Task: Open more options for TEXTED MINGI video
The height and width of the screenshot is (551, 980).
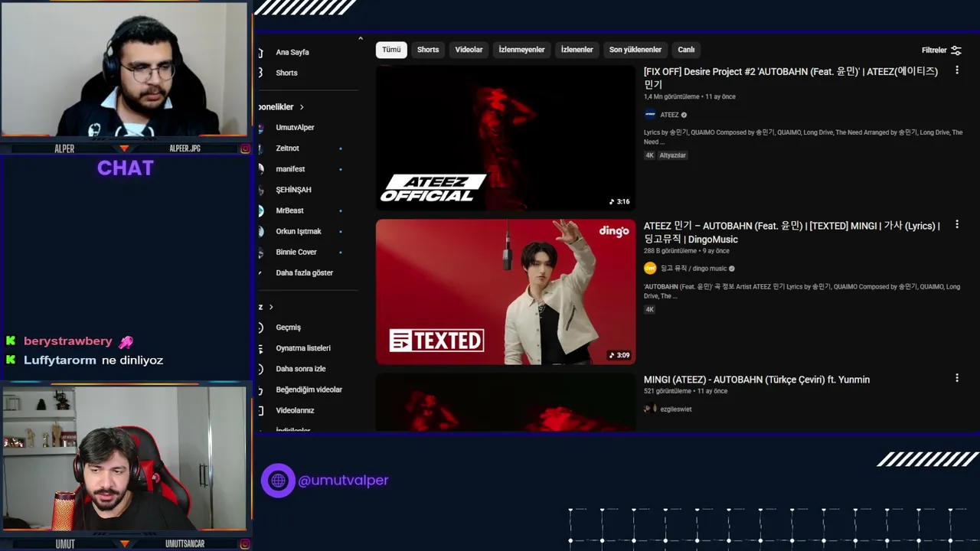Action: pos(956,225)
